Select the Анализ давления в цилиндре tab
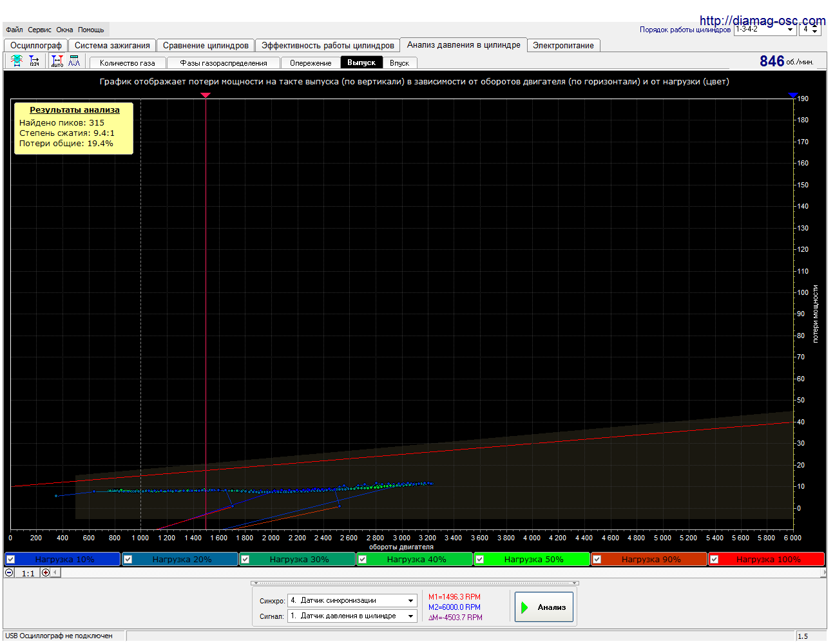The height and width of the screenshot is (644, 835). tap(463, 44)
